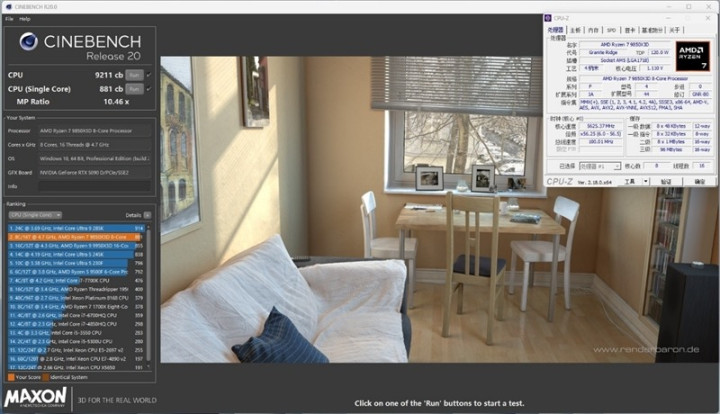The image size is (720, 414).
Task: Switch to the 关于 tab in CPU-Z
Action: tap(674, 30)
